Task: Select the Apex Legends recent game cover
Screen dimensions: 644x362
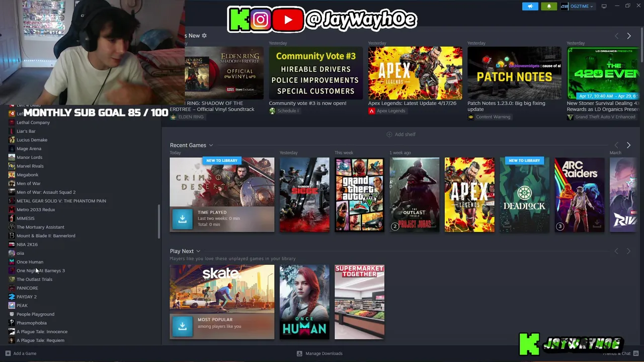Action: (469, 195)
